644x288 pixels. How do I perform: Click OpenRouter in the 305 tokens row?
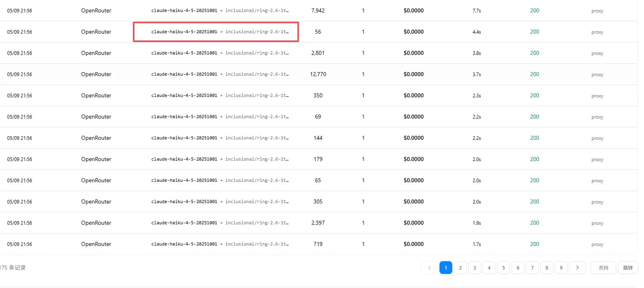point(96,202)
